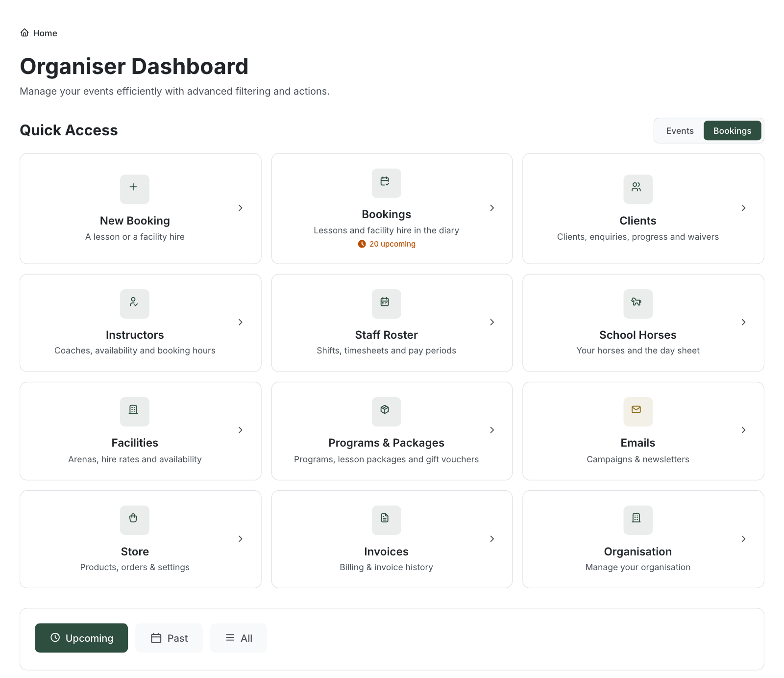Click the chevron arrow on Staff Roster card
Image resolution: width=784 pixels, height=678 pixels.
(x=492, y=322)
